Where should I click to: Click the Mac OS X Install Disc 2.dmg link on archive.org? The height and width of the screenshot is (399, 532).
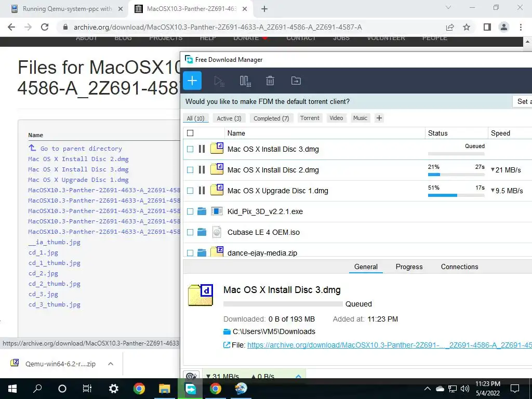pyautogui.click(x=78, y=159)
